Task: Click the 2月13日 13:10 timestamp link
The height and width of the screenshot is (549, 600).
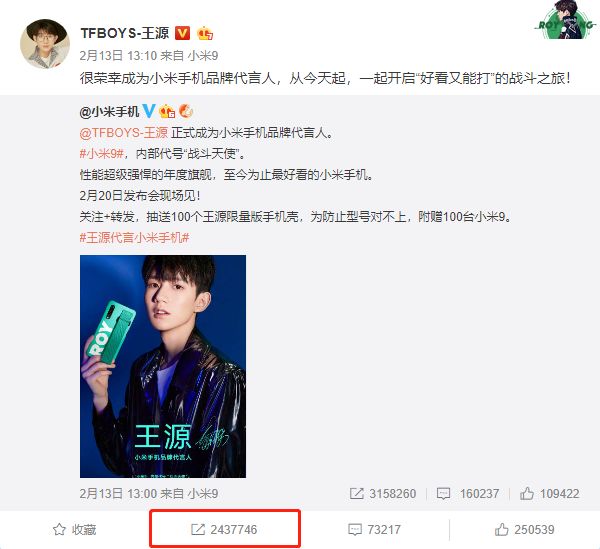Action: tap(119, 56)
